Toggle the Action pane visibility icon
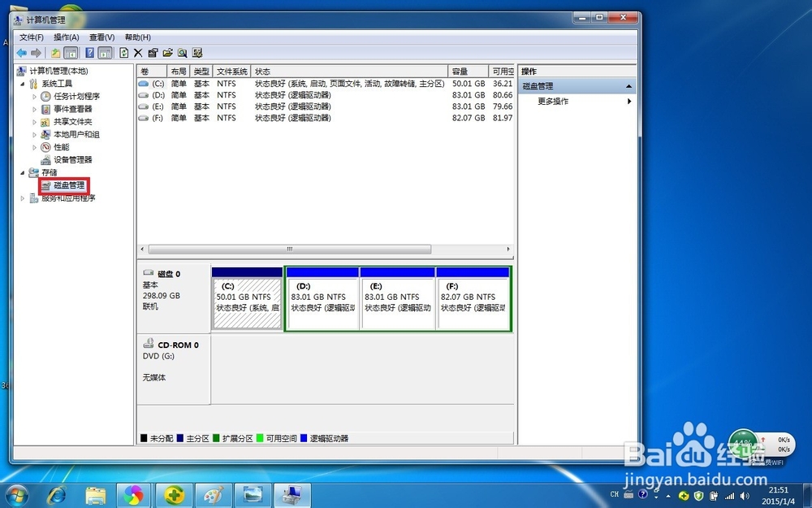The width and height of the screenshot is (812, 508). coord(103,52)
